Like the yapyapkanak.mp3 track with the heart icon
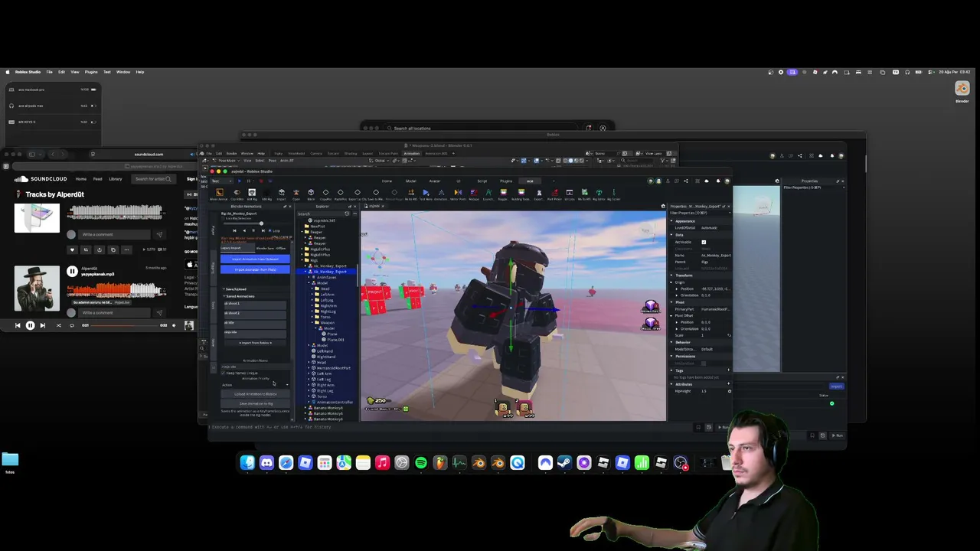This screenshot has height=551, width=980. [72, 249]
